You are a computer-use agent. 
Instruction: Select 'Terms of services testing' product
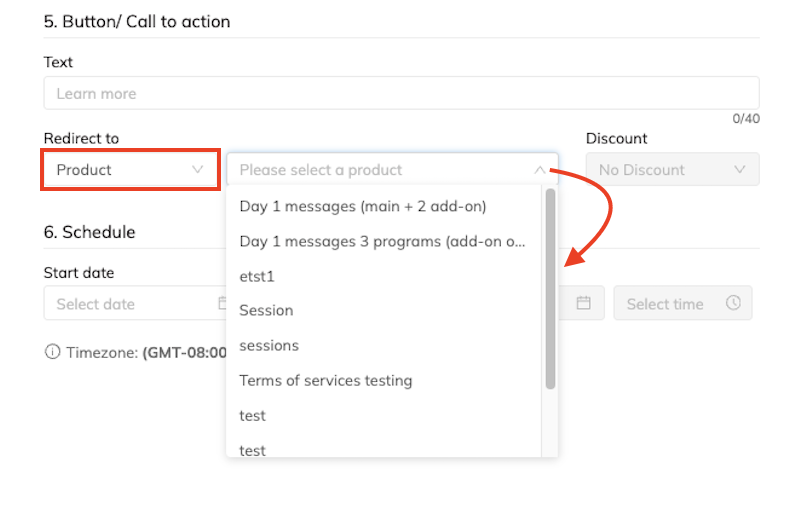[x=325, y=380]
